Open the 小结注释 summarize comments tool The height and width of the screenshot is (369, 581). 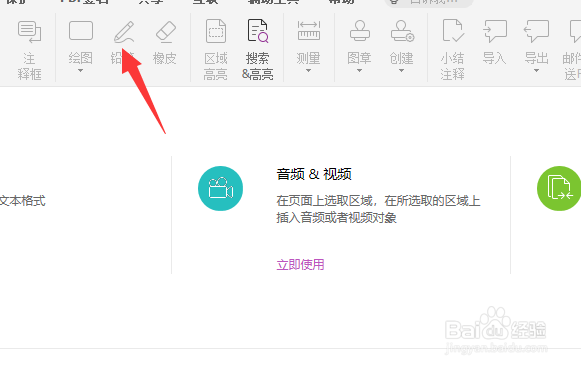(452, 50)
